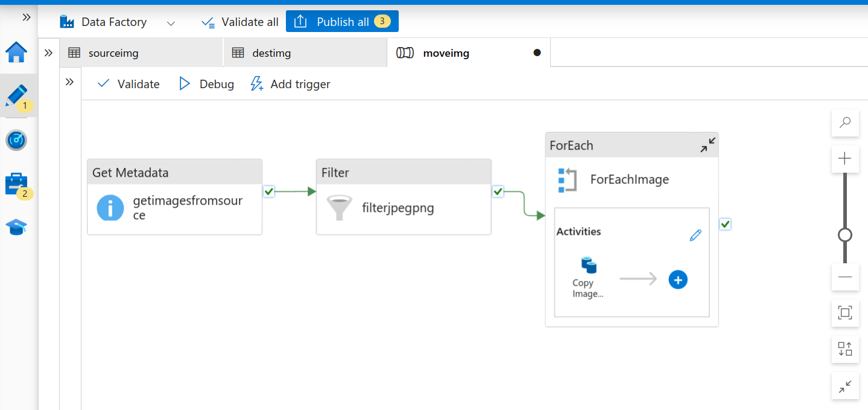Switch to the sourceimg tab
The width and height of the screenshot is (868, 410).
pyautogui.click(x=141, y=53)
